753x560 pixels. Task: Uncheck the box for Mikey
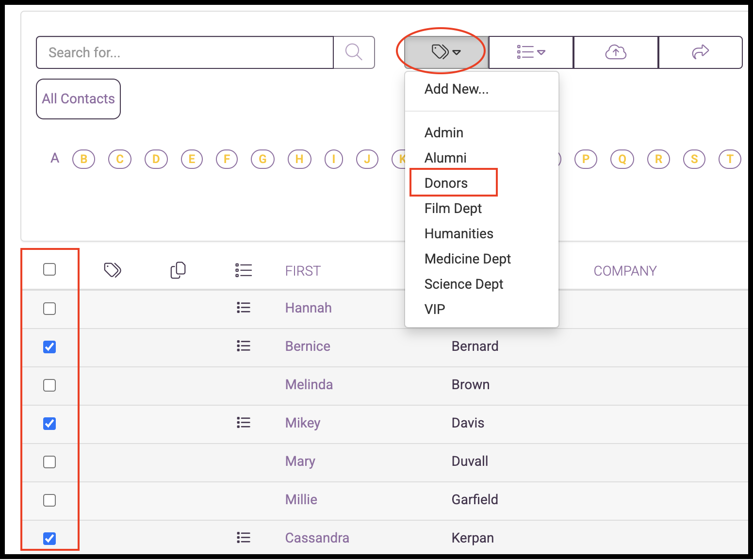(49, 424)
